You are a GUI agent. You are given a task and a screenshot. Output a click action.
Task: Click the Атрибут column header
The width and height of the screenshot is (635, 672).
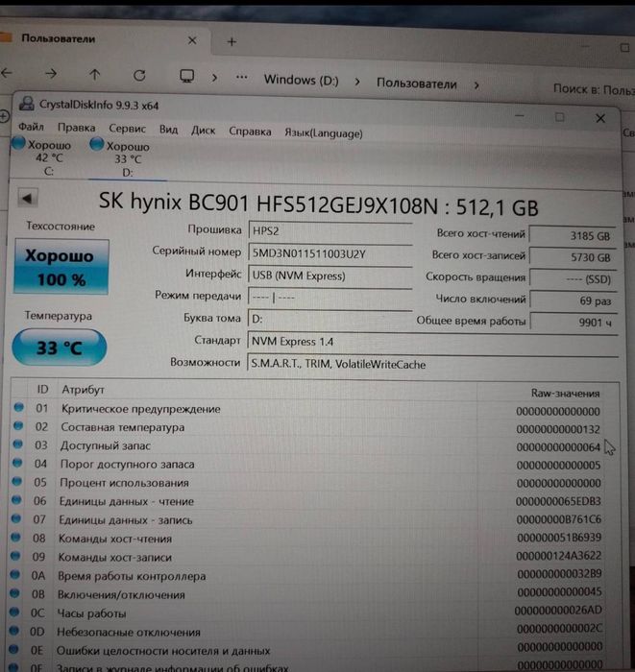point(84,390)
